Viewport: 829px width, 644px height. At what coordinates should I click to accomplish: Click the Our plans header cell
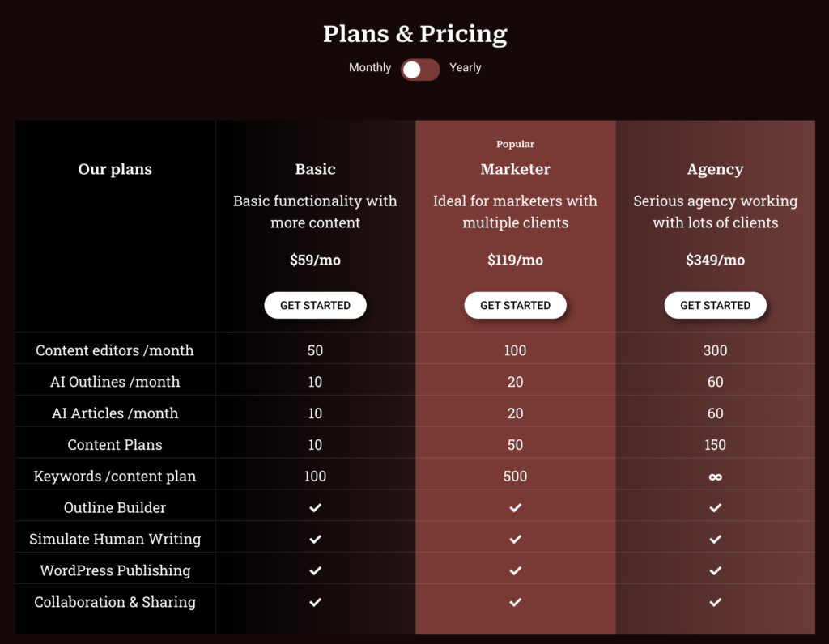click(114, 169)
